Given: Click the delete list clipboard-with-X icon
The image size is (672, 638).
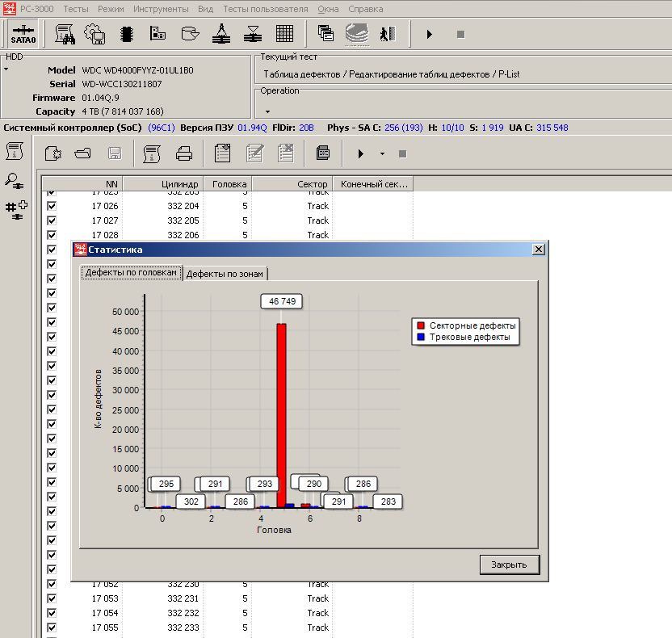Looking at the screenshot, I should tap(285, 153).
